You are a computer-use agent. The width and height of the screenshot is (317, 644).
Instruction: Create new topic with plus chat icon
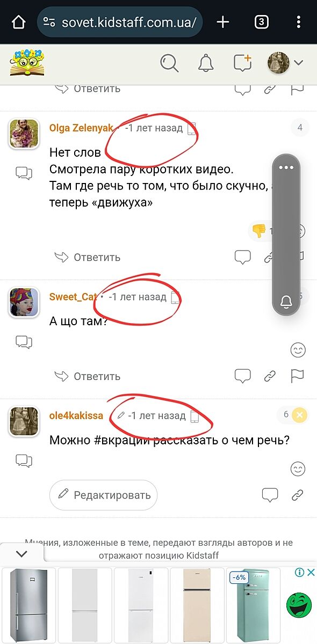(243, 63)
